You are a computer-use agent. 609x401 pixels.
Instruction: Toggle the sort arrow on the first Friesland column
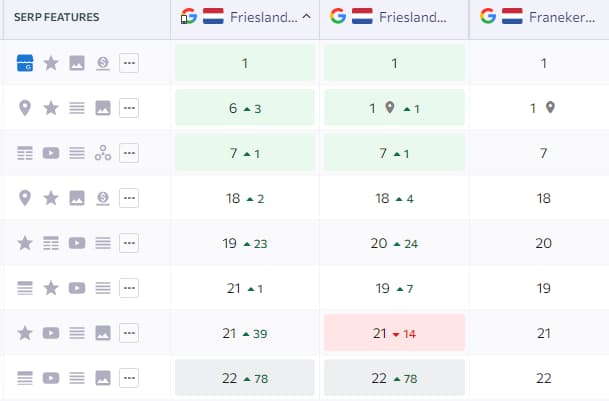pos(305,17)
